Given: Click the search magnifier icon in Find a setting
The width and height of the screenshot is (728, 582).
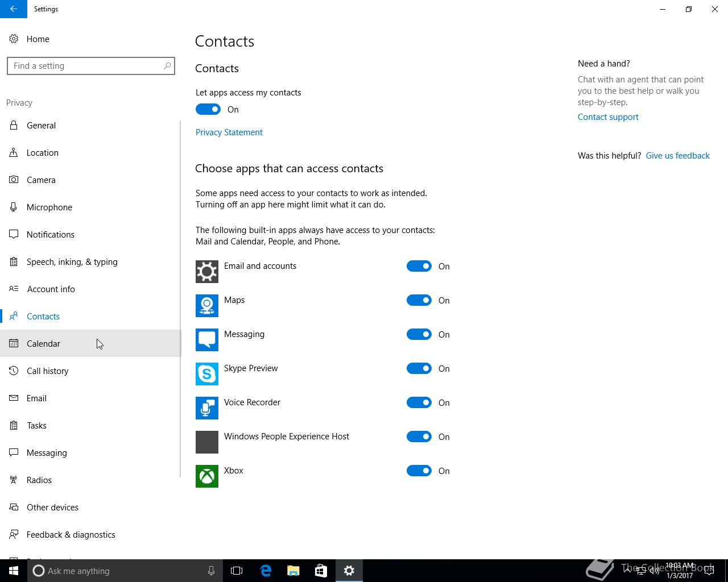Looking at the screenshot, I should click(x=167, y=66).
